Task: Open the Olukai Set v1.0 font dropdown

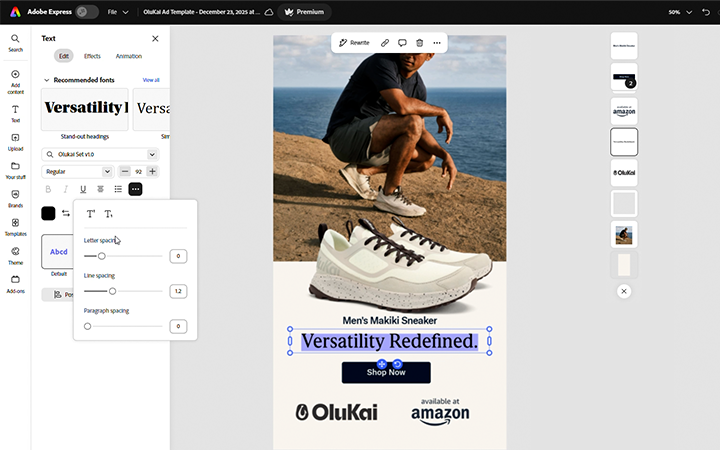Action: (100, 154)
